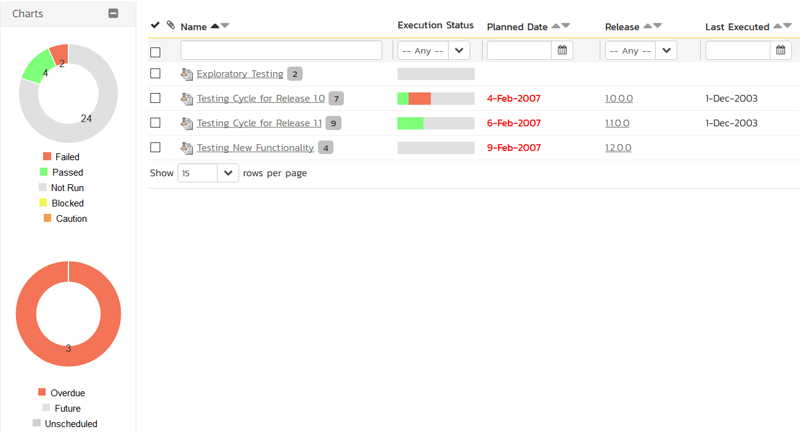Screen dimensions: 800x432
Task: Sort Planned Date column descending arrow
Action: click(x=567, y=26)
